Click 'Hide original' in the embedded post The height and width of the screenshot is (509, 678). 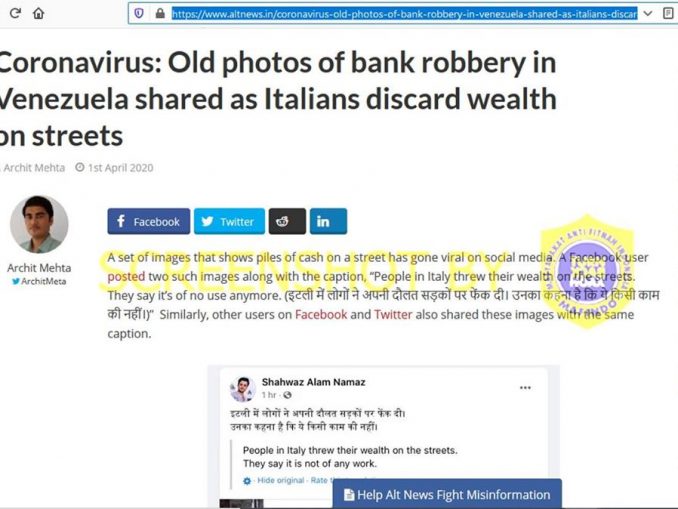click(x=281, y=480)
